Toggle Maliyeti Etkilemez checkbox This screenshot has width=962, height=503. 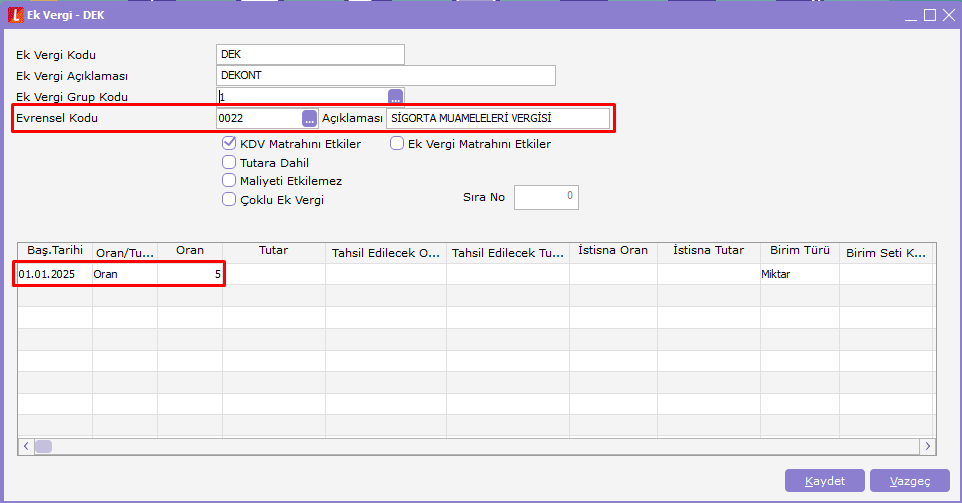229,181
